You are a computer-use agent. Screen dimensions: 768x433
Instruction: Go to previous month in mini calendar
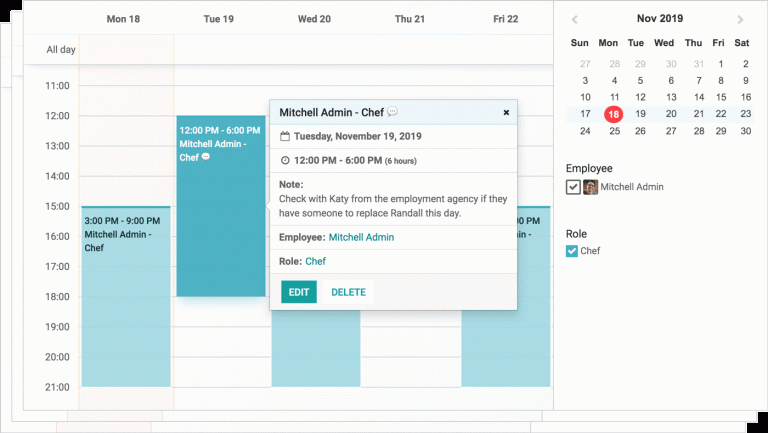click(575, 19)
